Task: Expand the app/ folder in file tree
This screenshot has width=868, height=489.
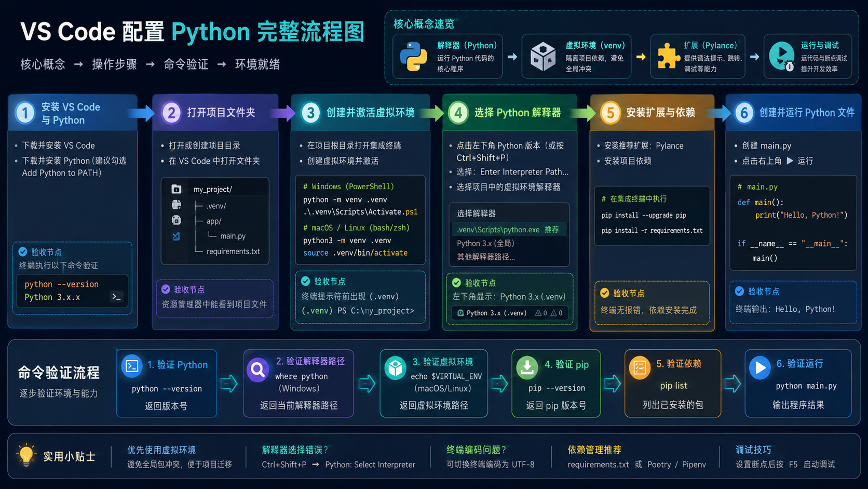Action: click(x=214, y=221)
